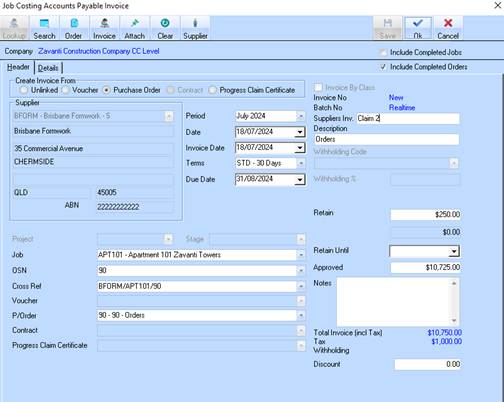This screenshot has width=504, height=402.
Task: Open the Supplier info icon
Action: (195, 23)
